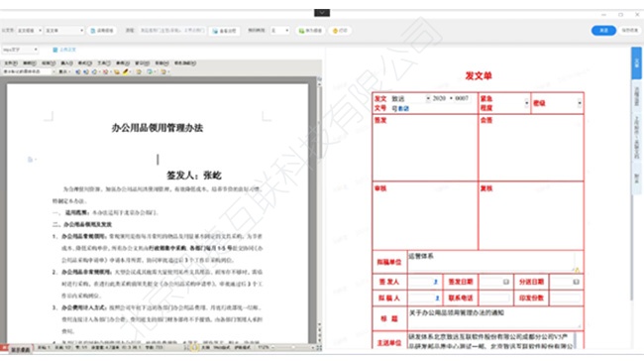This screenshot has height=361, width=644.
Task: Click the blue 发送 send button
Action: click(x=603, y=31)
